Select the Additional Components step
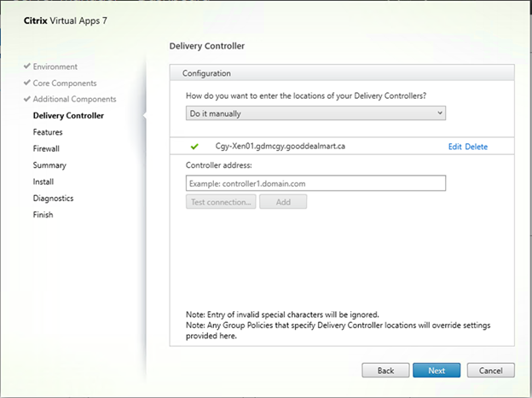The image size is (532, 398). [74, 99]
